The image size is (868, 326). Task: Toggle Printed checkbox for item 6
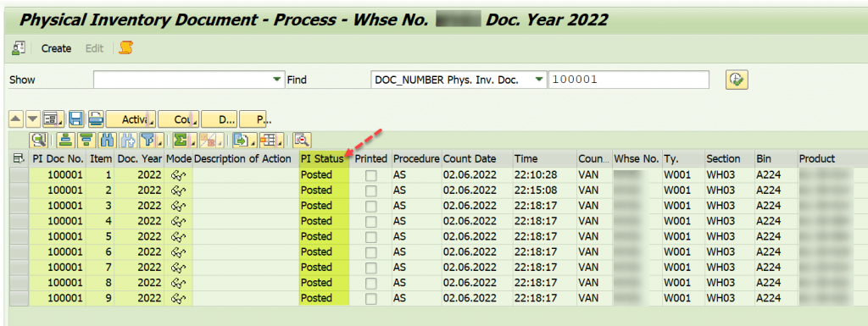click(x=371, y=252)
